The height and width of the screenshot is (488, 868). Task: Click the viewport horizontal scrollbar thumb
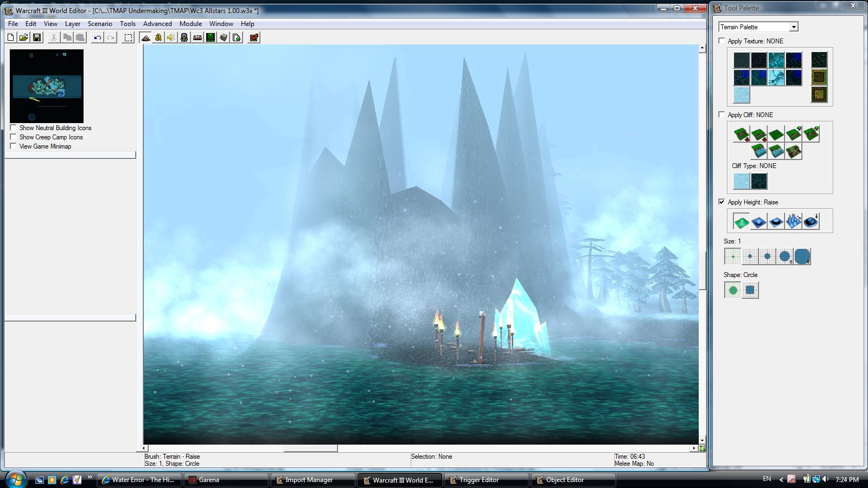click(310, 448)
